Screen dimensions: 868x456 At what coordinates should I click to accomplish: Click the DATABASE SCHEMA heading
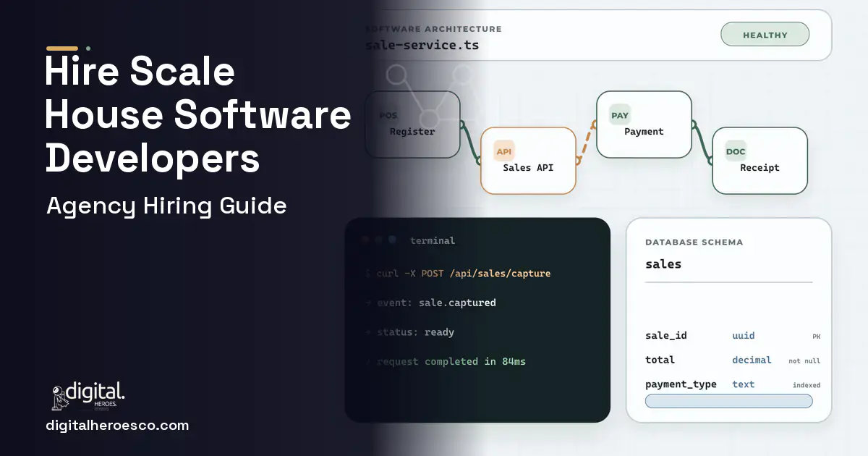pos(694,242)
